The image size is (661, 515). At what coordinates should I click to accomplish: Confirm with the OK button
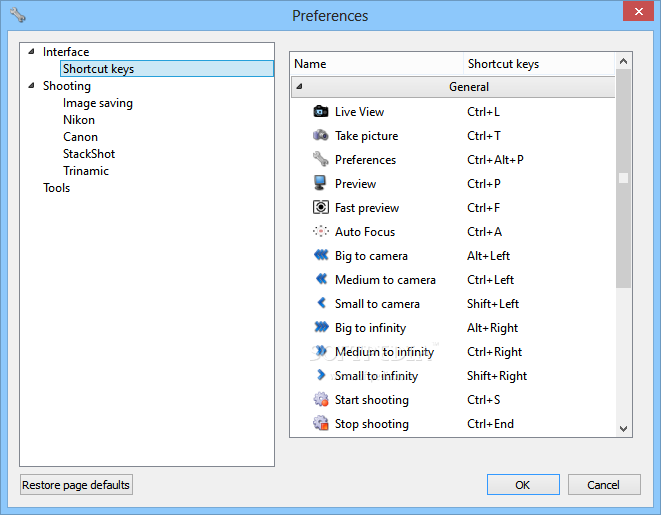[x=523, y=485]
